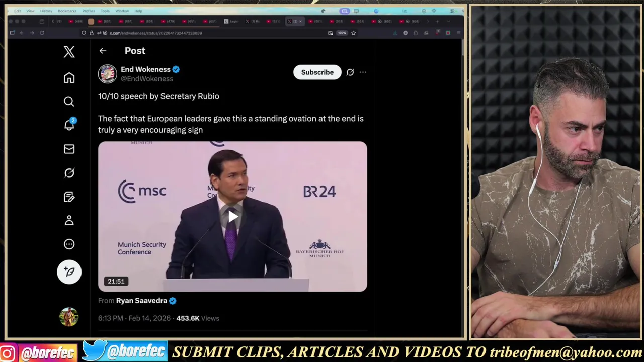Screen dimensions: 644x362
Task: Go back using the Post arrow
Action: tap(103, 51)
